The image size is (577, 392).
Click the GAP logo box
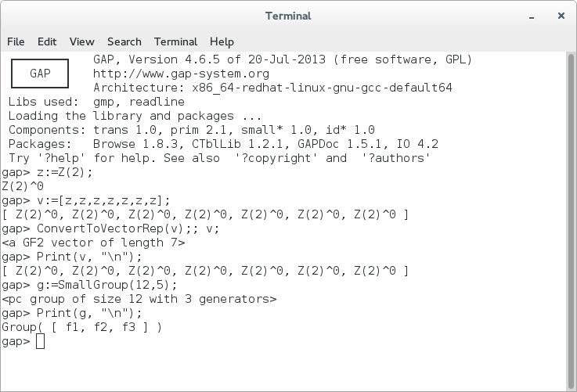point(40,74)
